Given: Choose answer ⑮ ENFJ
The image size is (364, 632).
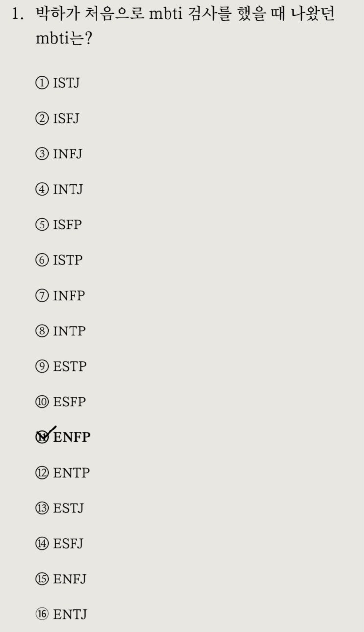Looking at the screenshot, I should click(x=61, y=579).
